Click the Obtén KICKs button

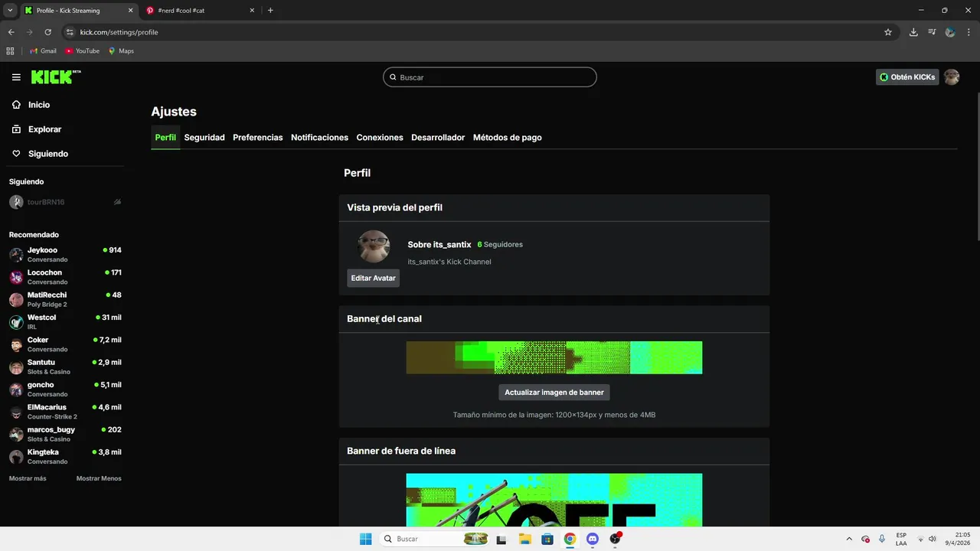907,77
